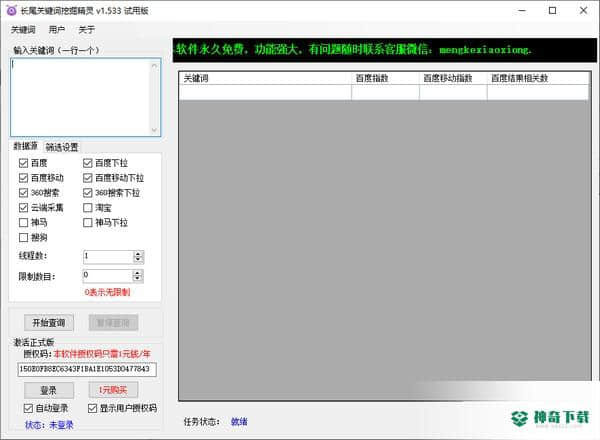
Task: Click the authorization code input field
Action: click(x=87, y=369)
